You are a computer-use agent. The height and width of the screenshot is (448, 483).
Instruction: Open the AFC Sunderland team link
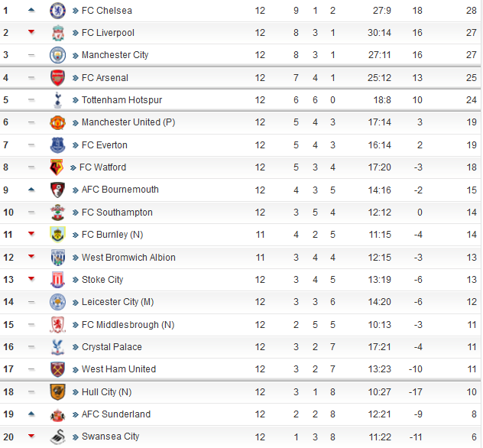click(116, 414)
